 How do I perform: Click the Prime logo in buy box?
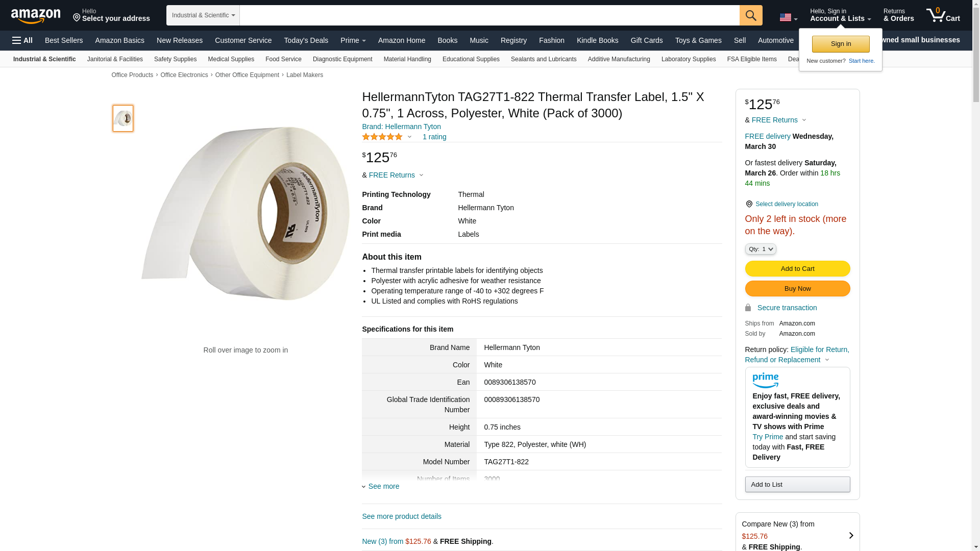click(x=765, y=381)
